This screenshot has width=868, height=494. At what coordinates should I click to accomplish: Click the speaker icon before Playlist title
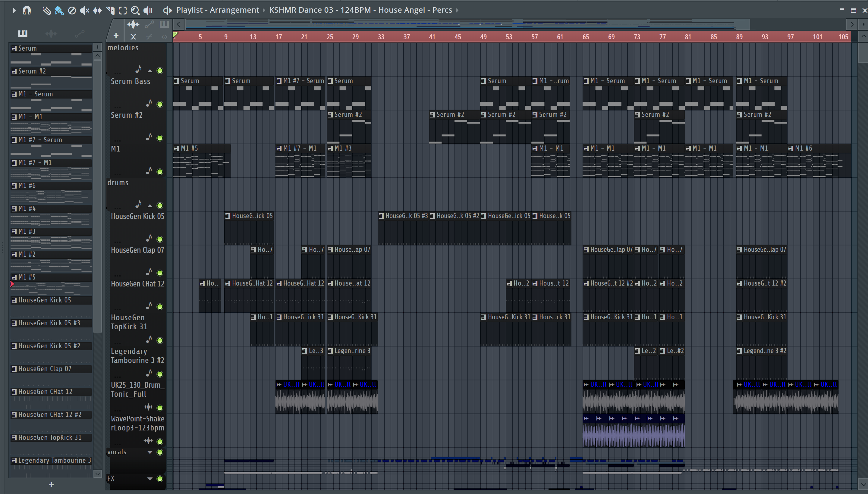[167, 10]
